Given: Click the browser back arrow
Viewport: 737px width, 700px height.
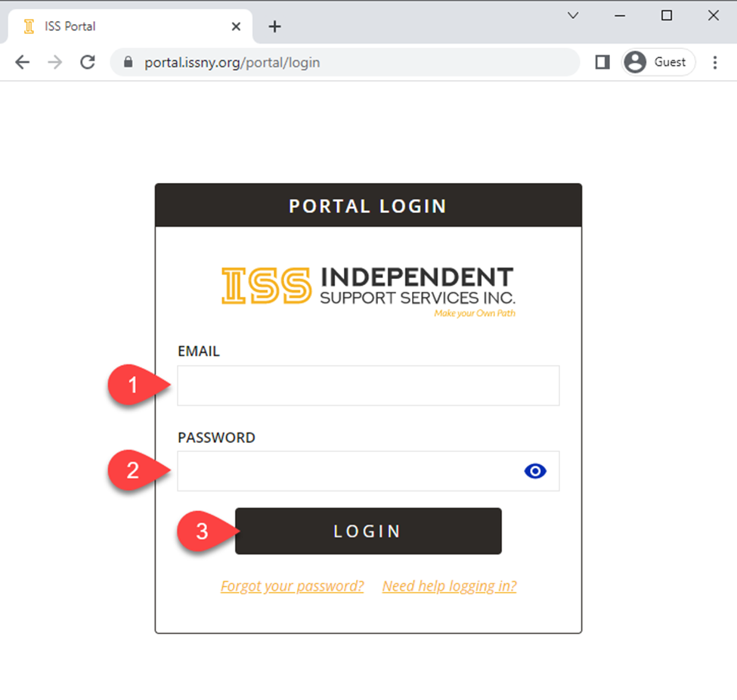Looking at the screenshot, I should 23,63.
